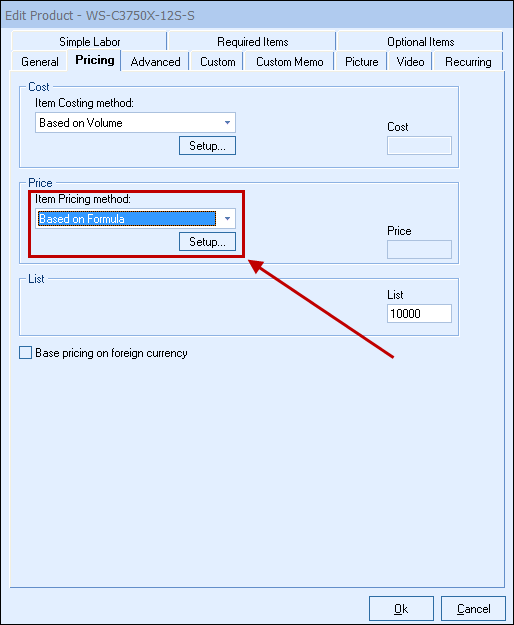Confirm changes with the Ok button
This screenshot has height=625, width=514.
[x=401, y=609]
